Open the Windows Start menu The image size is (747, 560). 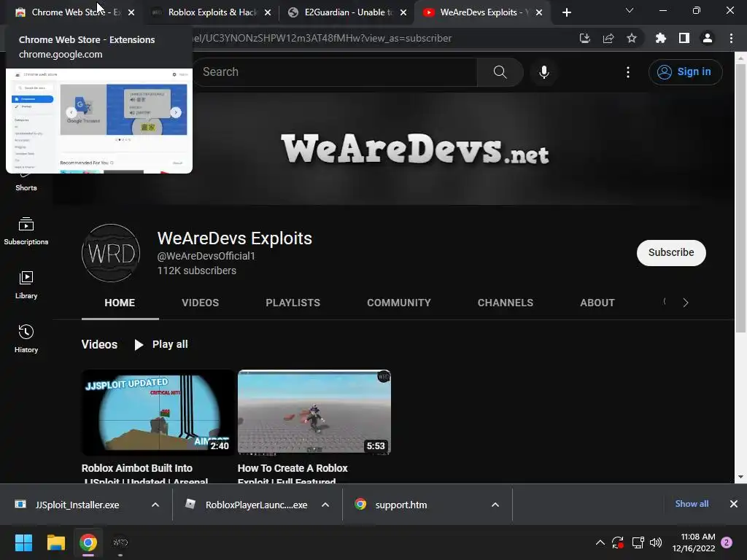(23, 542)
